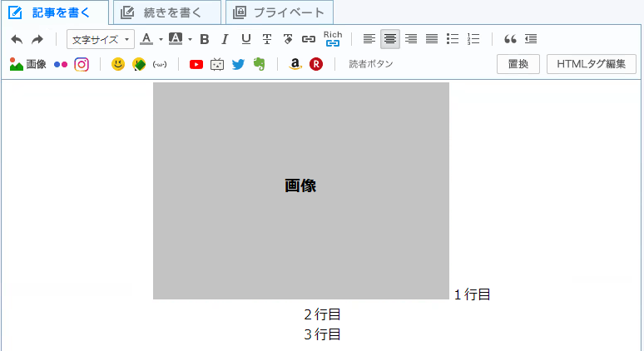644x351 pixels.
Task: Switch to the 続きを書く tab
Action: tap(167, 12)
